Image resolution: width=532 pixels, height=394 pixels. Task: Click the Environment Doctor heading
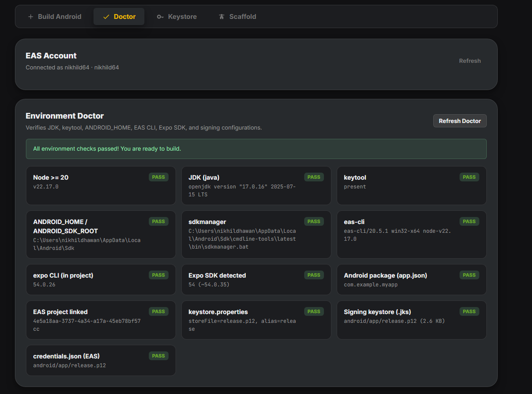point(65,116)
